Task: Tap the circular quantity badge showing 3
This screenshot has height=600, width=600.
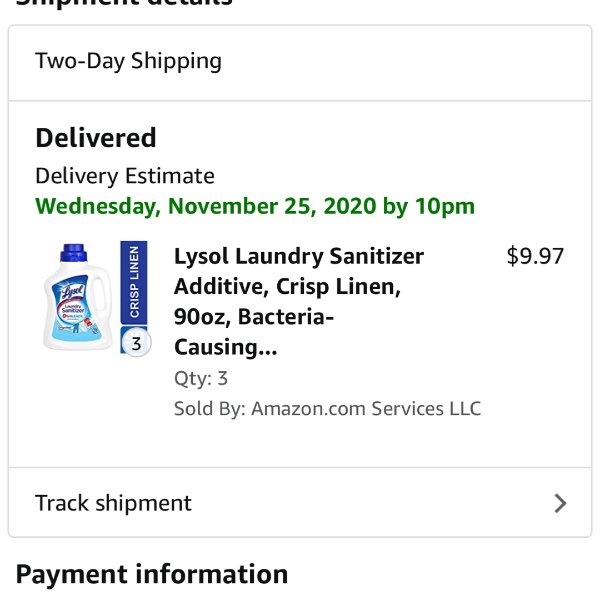Action: click(137, 343)
